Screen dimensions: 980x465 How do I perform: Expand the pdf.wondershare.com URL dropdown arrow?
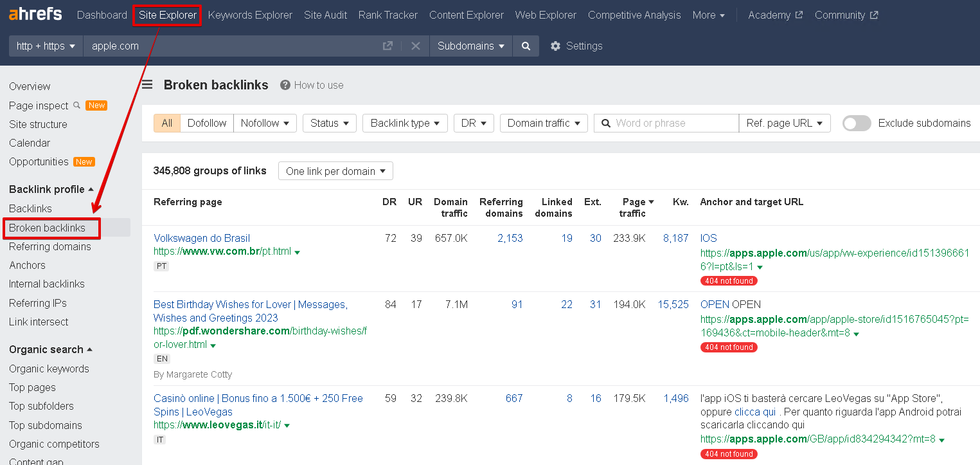point(213,345)
